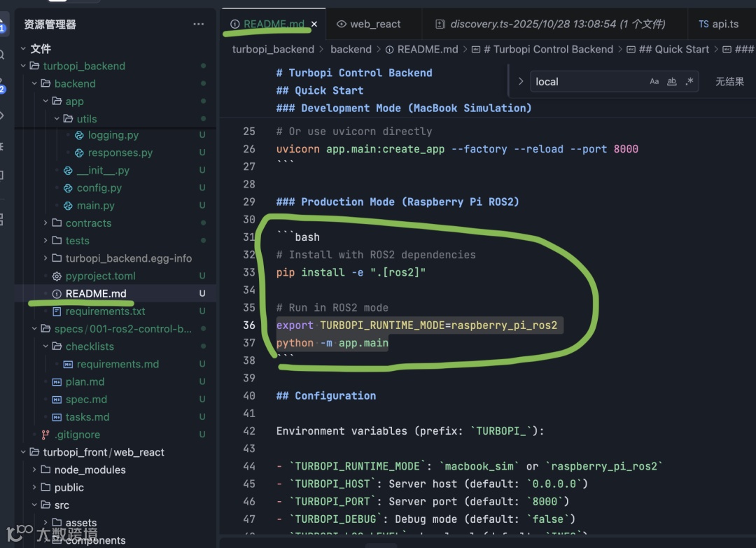Collapse the backend folder

pos(34,83)
